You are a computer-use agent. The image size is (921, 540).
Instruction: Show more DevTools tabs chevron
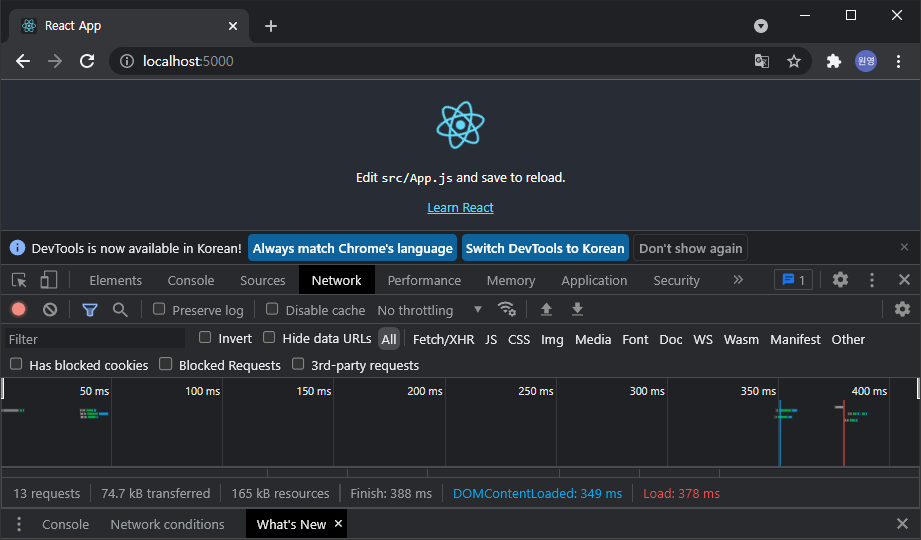coord(738,280)
